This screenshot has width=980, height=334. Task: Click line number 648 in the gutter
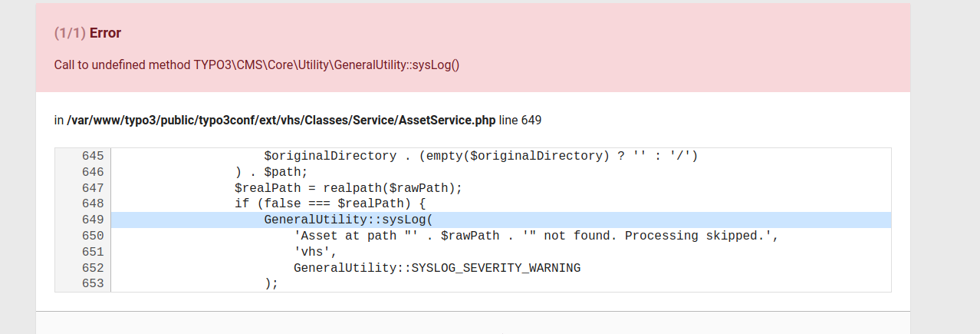92,204
